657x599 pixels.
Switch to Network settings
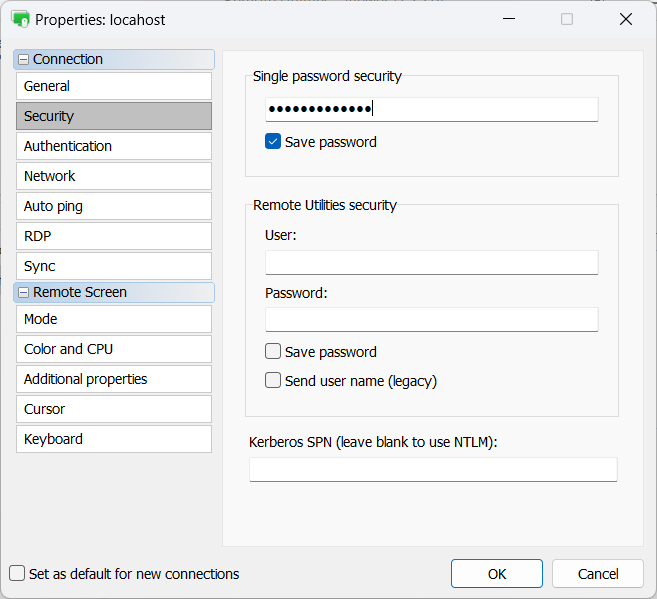tap(113, 176)
